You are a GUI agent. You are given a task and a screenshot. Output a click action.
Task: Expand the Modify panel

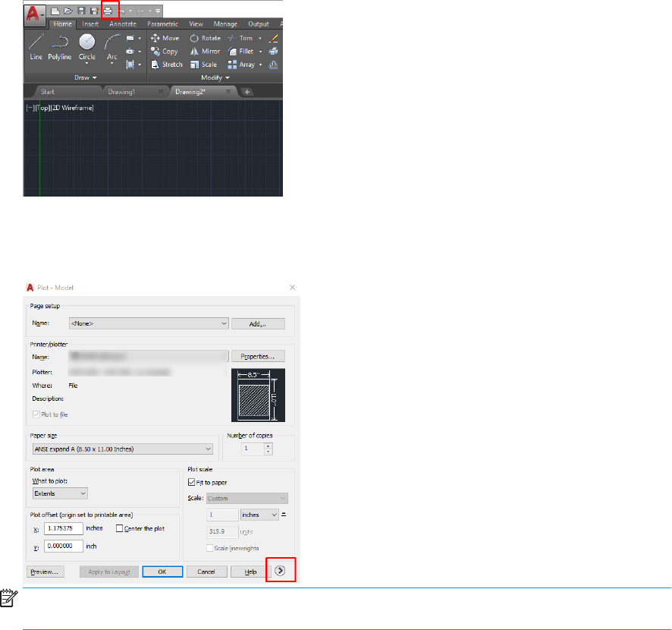coord(215,77)
